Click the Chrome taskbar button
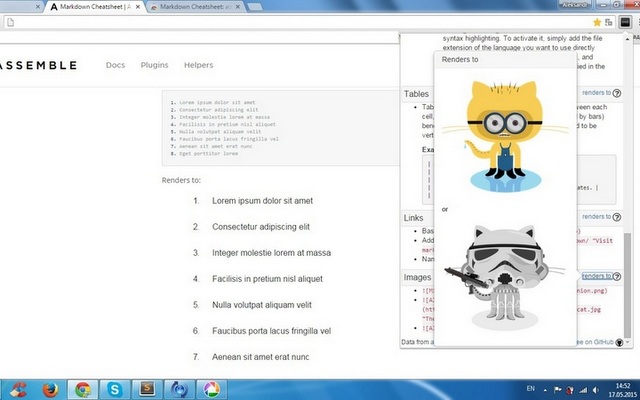This screenshot has height=400, width=640. 82,389
